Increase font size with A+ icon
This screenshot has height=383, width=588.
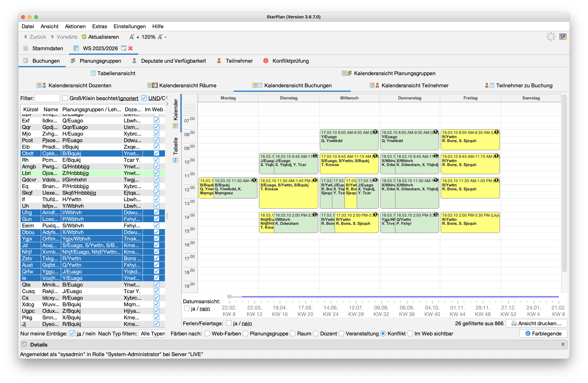coord(132,37)
